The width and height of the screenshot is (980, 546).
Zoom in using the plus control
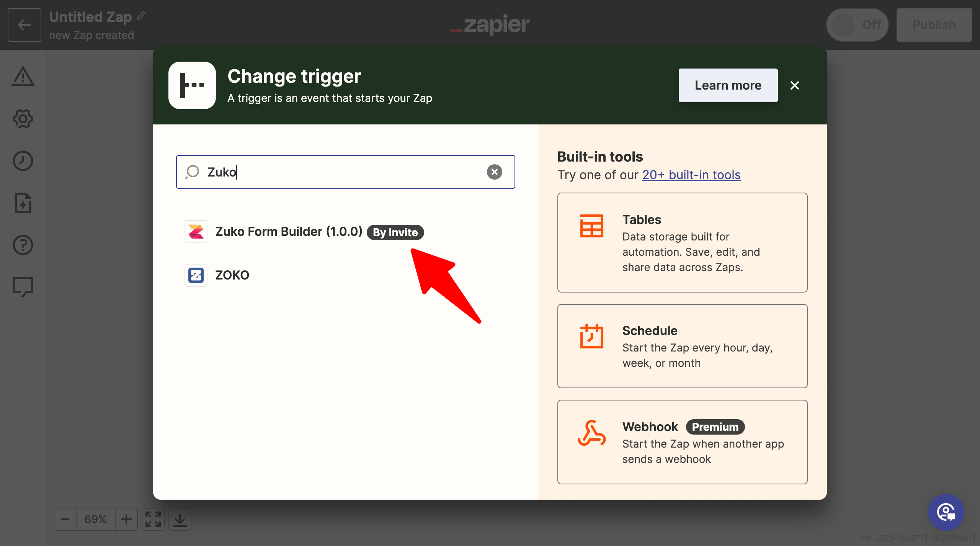126,519
